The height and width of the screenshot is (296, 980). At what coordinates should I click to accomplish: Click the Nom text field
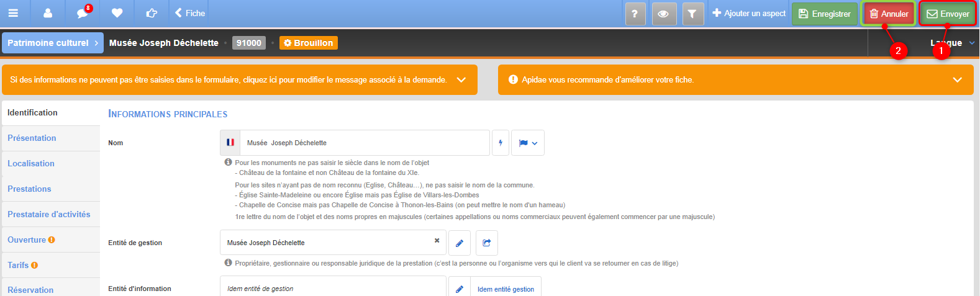click(x=365, y=143)
